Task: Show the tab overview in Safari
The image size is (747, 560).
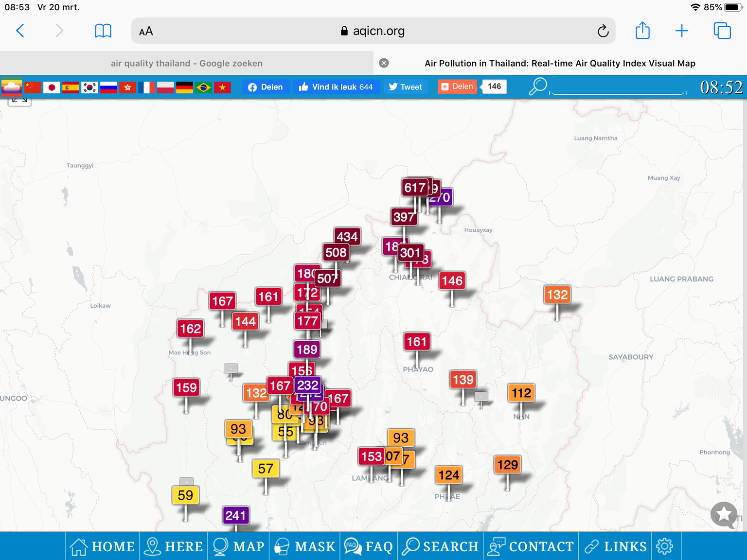Action: 722,31
